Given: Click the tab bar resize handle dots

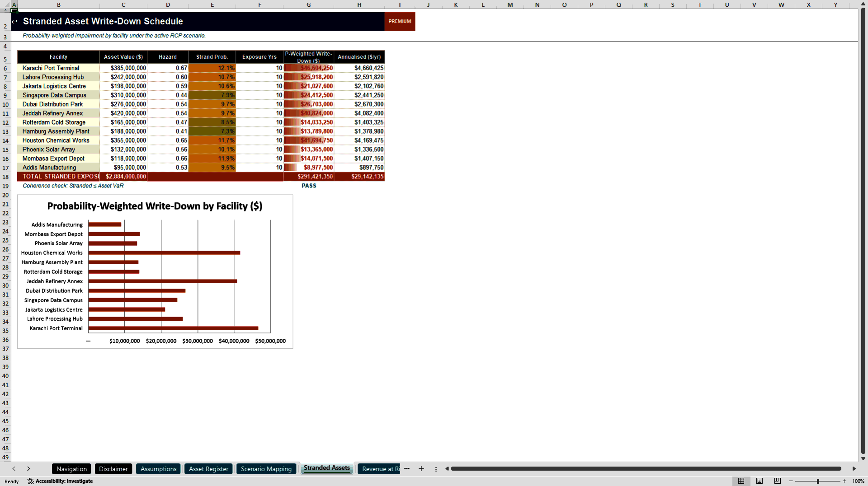Looking at the screenshot, I should [436, 469].
